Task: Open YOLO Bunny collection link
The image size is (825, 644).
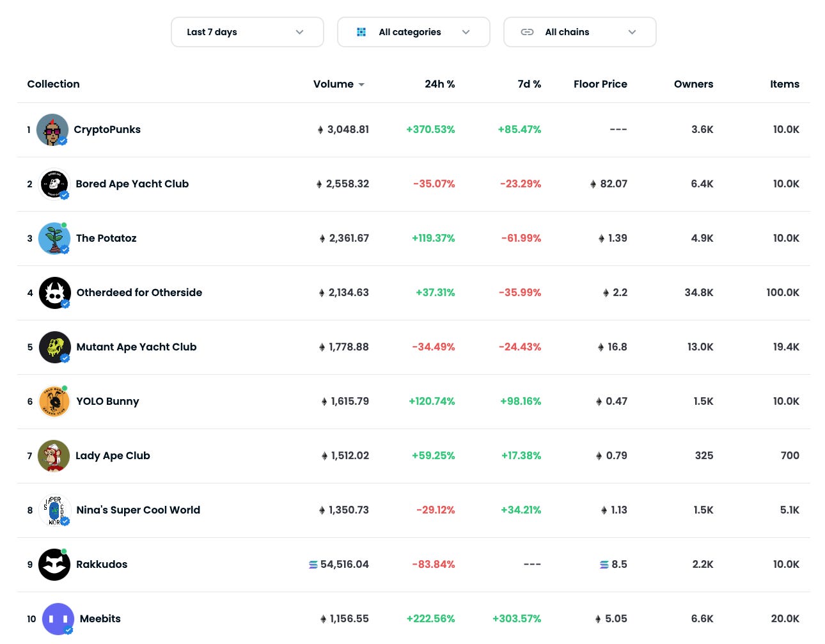Action: click(107, 401)
